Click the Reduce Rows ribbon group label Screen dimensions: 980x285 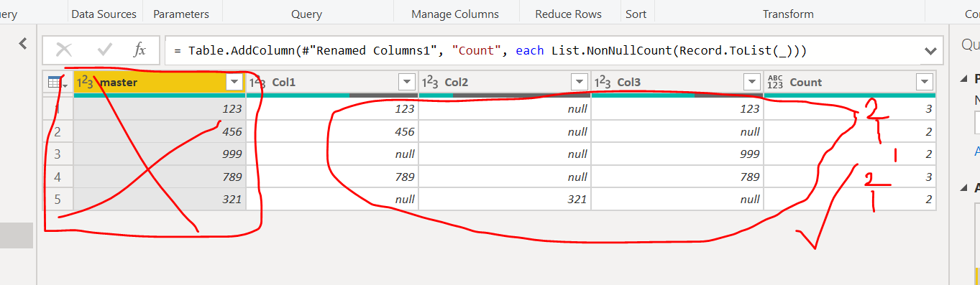[569, 14]
